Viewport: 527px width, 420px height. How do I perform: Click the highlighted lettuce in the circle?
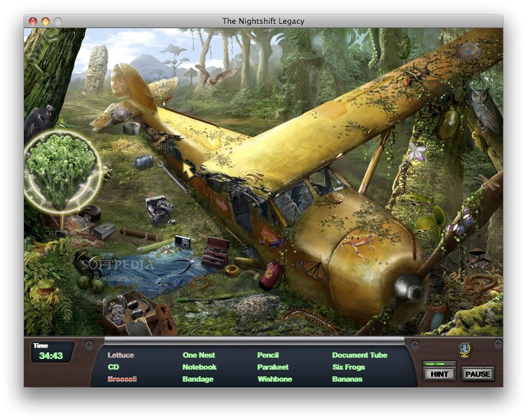coord(61,171)
